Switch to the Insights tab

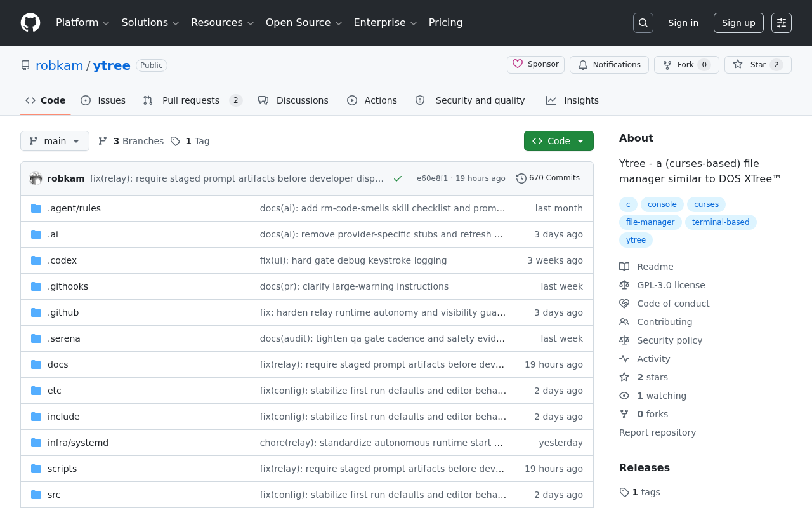[x=572, y=100]
